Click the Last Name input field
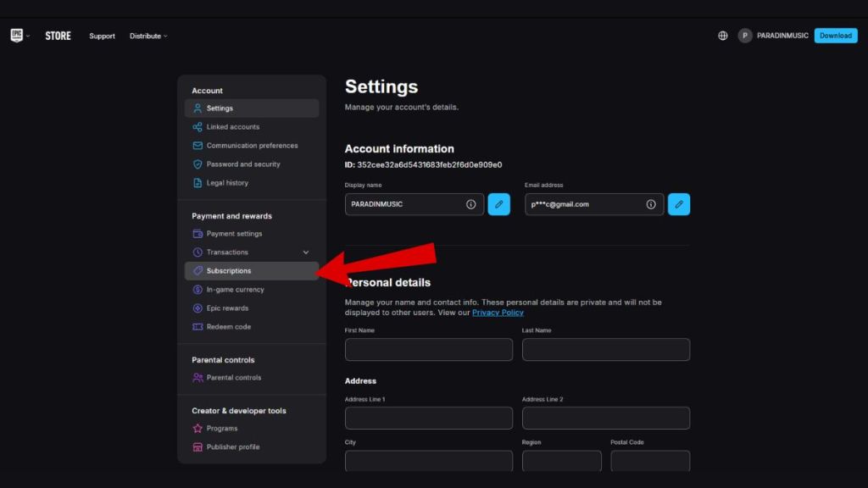868x488 pixels. point(605,350)
